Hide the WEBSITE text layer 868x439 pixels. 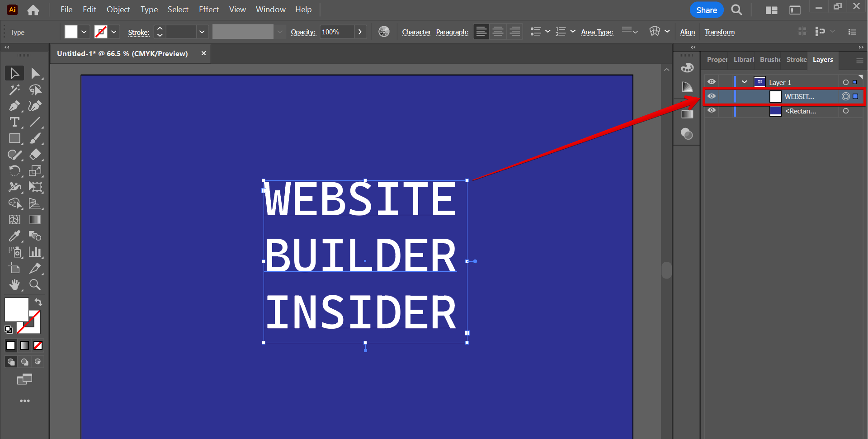[x=712, y=96]
